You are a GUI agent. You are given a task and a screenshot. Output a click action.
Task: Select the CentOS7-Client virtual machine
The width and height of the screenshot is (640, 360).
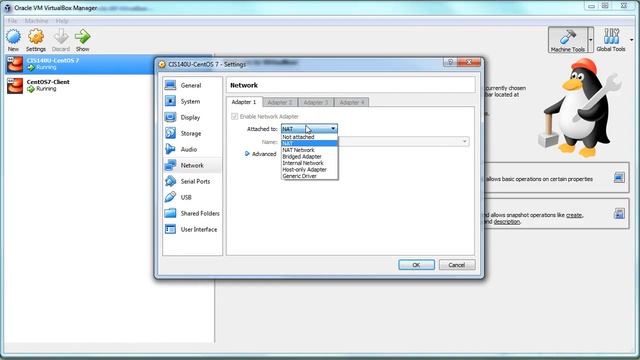[x=109, y=85]
